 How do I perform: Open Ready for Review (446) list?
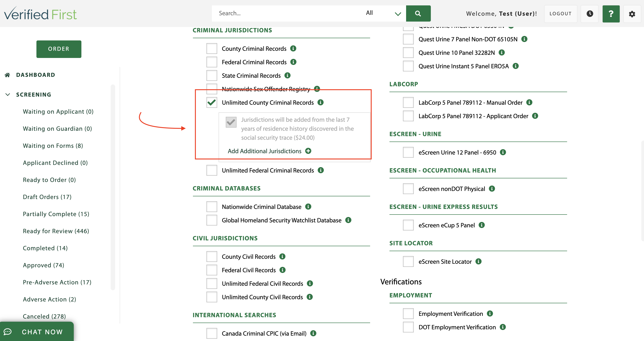point(56,231)
